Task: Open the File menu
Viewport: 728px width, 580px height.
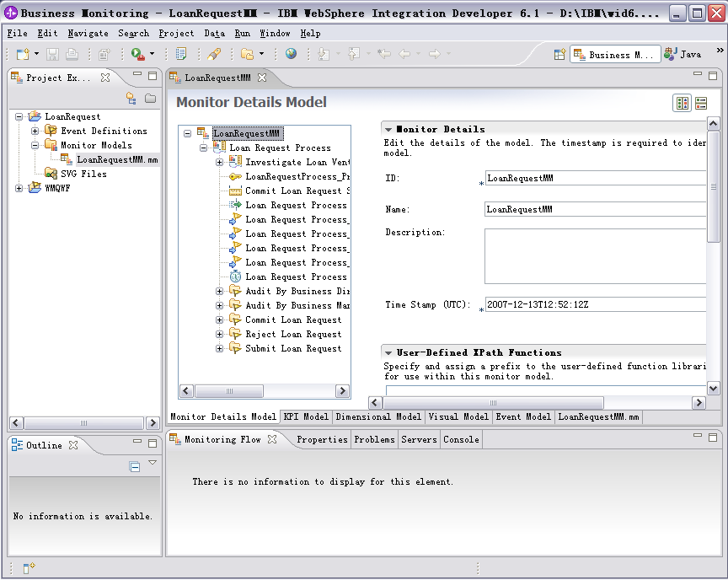Action: point(17,33)
